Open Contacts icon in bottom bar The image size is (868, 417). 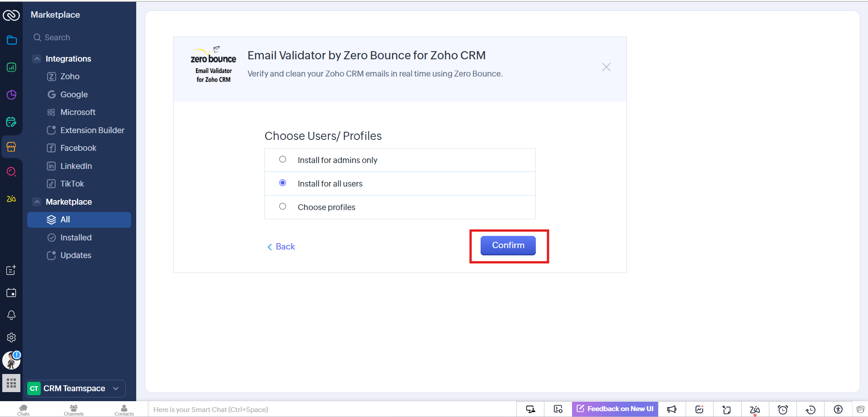[124, 409]
